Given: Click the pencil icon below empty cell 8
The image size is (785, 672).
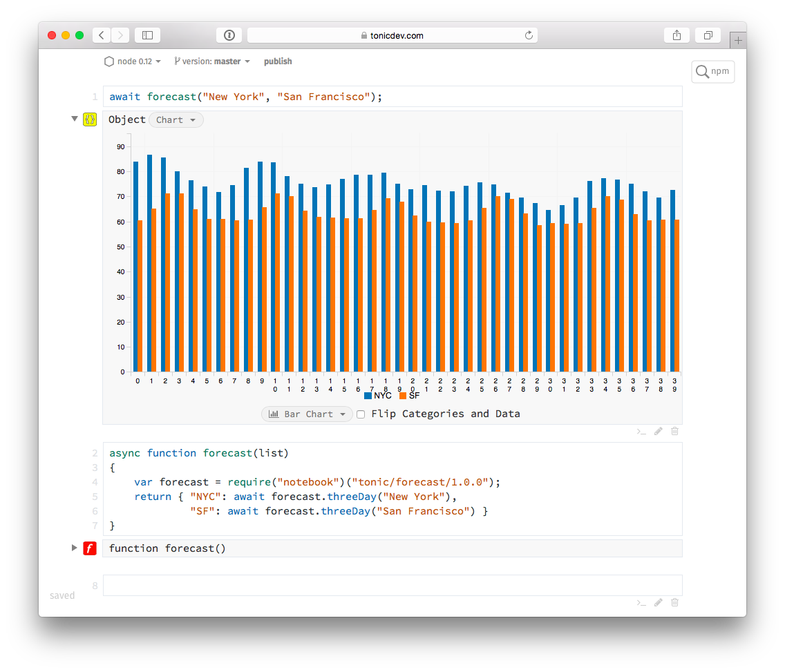Looking at the screenshot, I should tap(659, 602).
